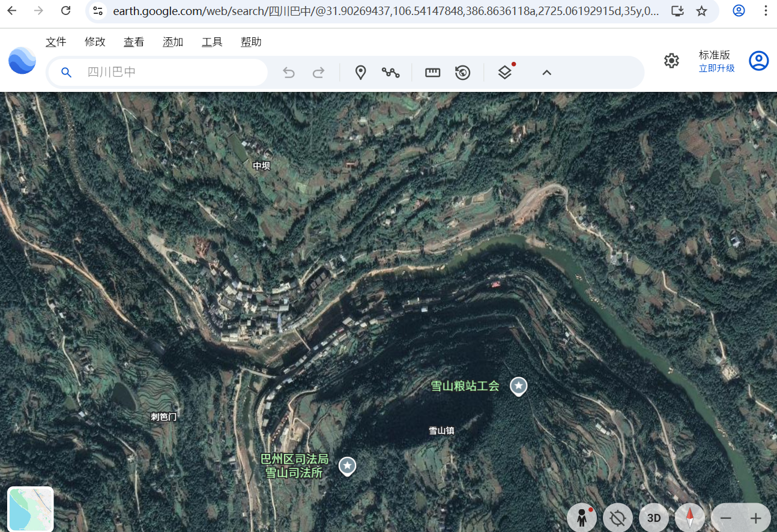Collapse the toolbar with the chevron
Viewport: 777px width, 532px height.
click(x=546, y=72)
